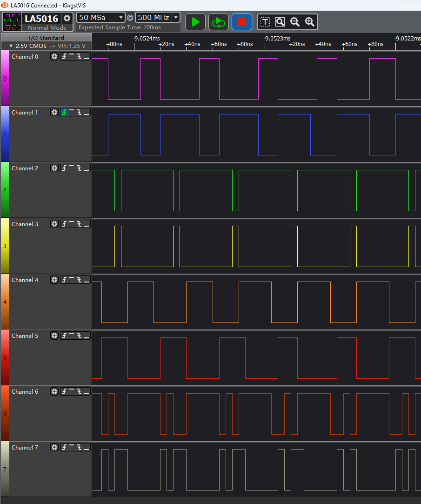The height and width of the screenshot is (504, 421).
Task: Open the 50 MSa sample depth dropdown
Action: (121, 18)
